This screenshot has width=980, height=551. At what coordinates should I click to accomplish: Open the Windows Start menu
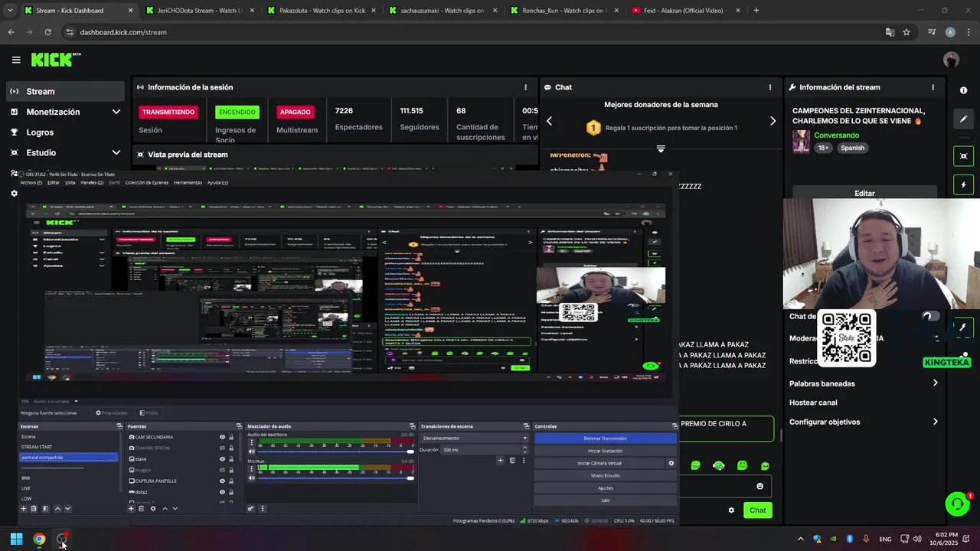tap(16, 539)
